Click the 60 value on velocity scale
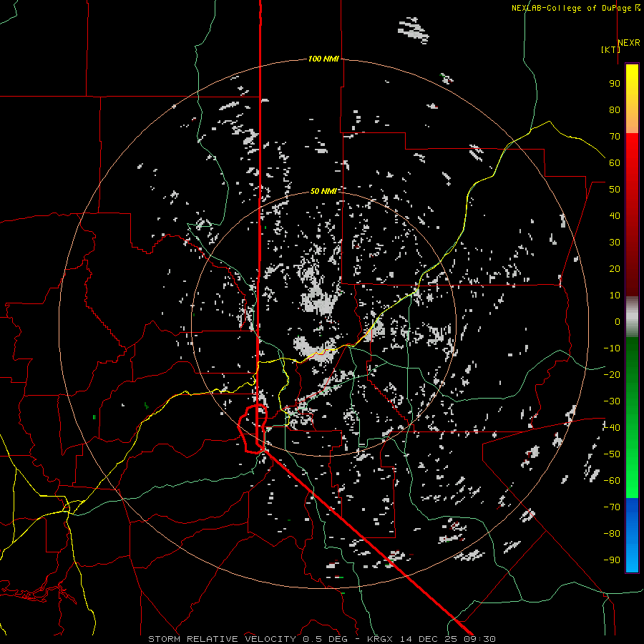Viewport: 644px width, 644px height. (615, 163)
